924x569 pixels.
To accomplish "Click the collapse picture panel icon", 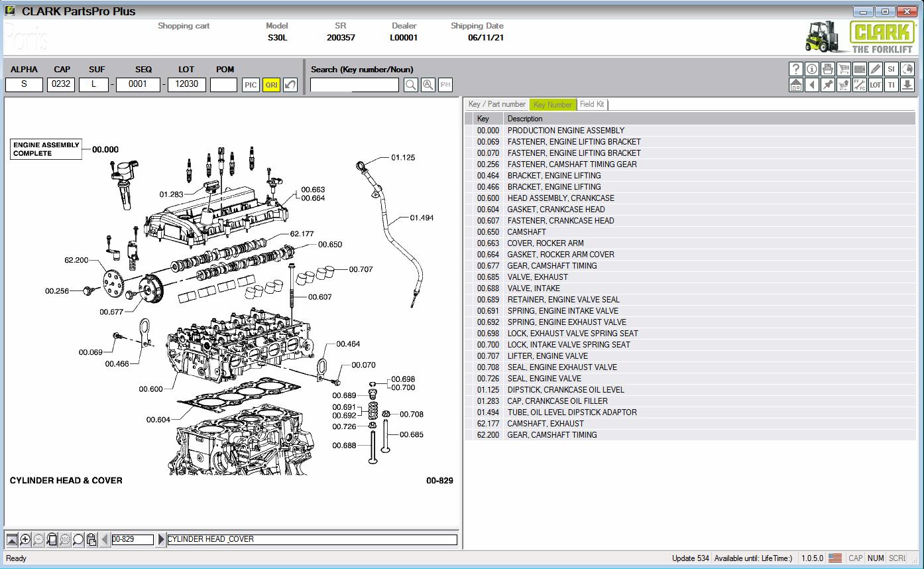I will (x=12, y=539).
